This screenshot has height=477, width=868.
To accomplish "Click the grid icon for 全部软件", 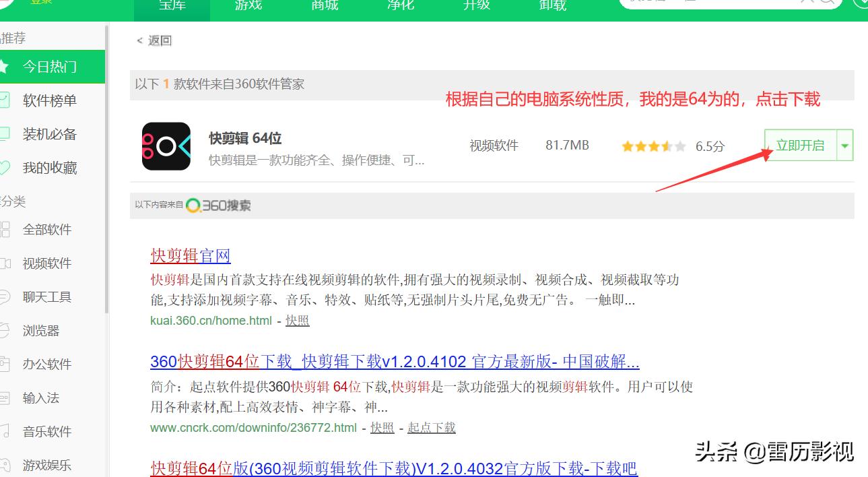I will [4, 230].
